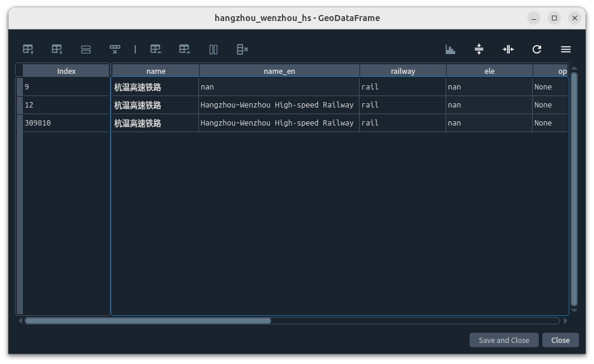
Task: Click the remove row icon
Action: 115,49
